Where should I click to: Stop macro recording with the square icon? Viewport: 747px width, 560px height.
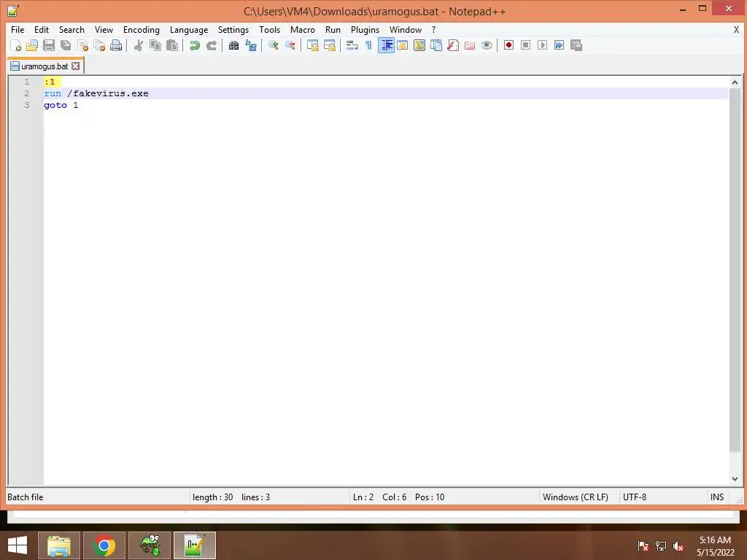click(525, 45)
